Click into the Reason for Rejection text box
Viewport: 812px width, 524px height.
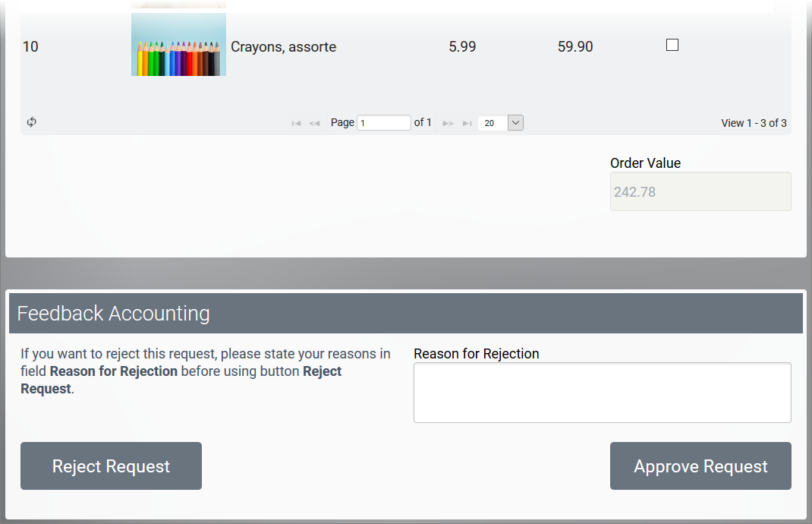click(x=602, y=392)
